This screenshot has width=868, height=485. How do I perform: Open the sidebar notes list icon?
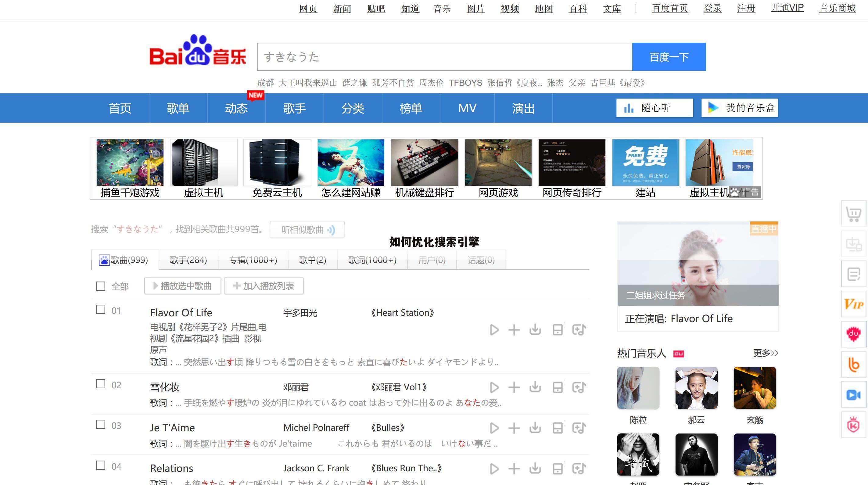pyautogui.click(x=853, y=274)
